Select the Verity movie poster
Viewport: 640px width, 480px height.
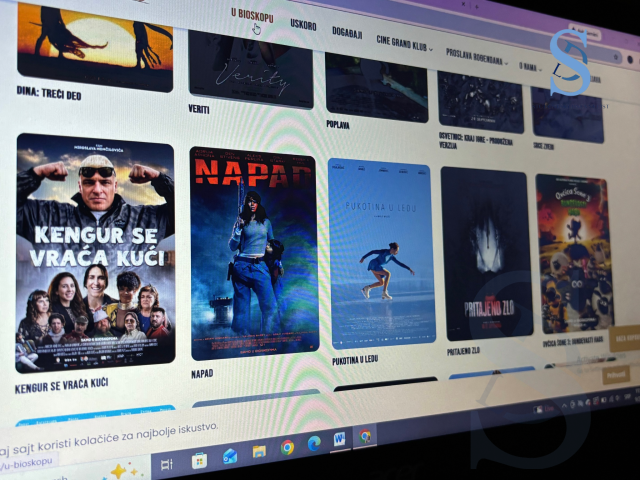(251, 69)
